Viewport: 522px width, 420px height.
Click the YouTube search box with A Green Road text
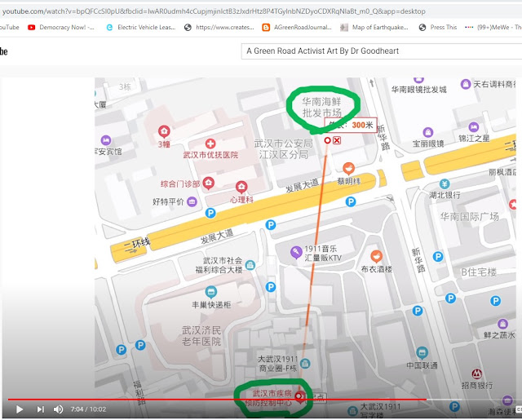(x=382, y=51)
